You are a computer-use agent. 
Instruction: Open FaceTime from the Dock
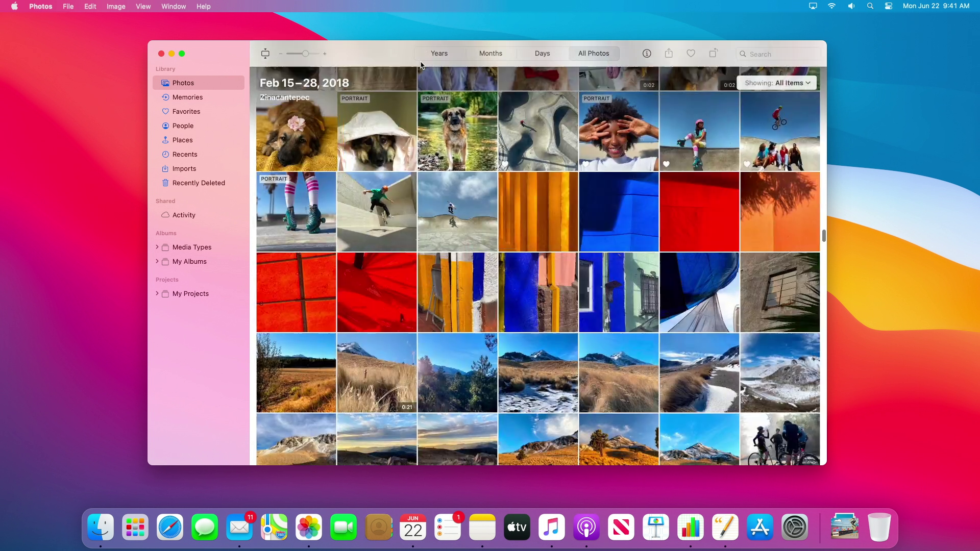[x=344, y=527]
